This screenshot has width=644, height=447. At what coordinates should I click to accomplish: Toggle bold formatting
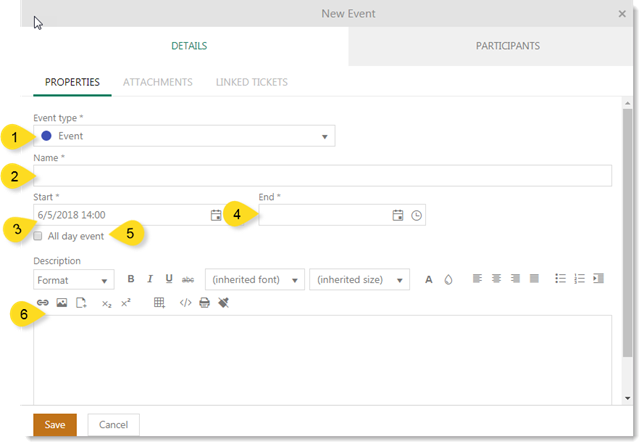[131, 279]
